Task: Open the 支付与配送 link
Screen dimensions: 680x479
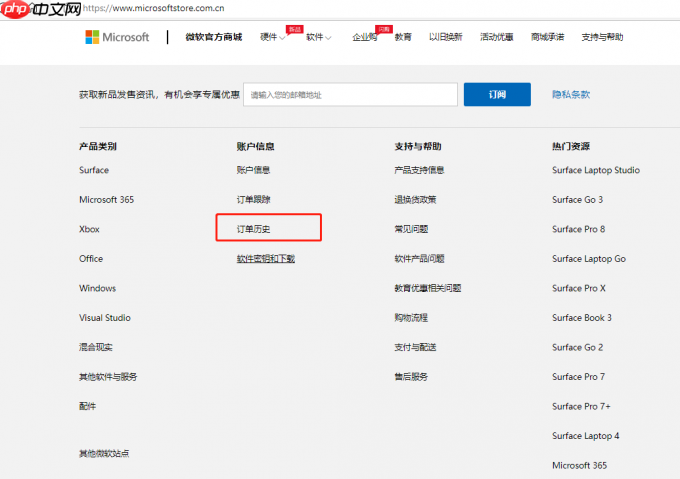Action: click(x=415, y=347)
